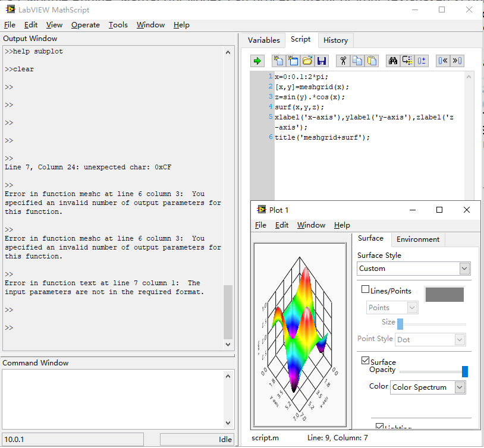Increase indent with right chevrons icon
Image resolution: width=484 pixels, height=448 pixels.
coord(457,61)
